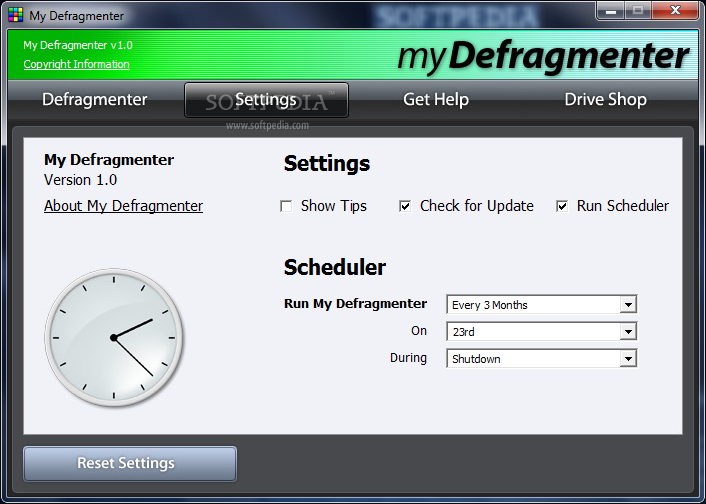Disable the Run Scheduler checkbox
The height and width of the screenshot is (504, 706).
562,206
